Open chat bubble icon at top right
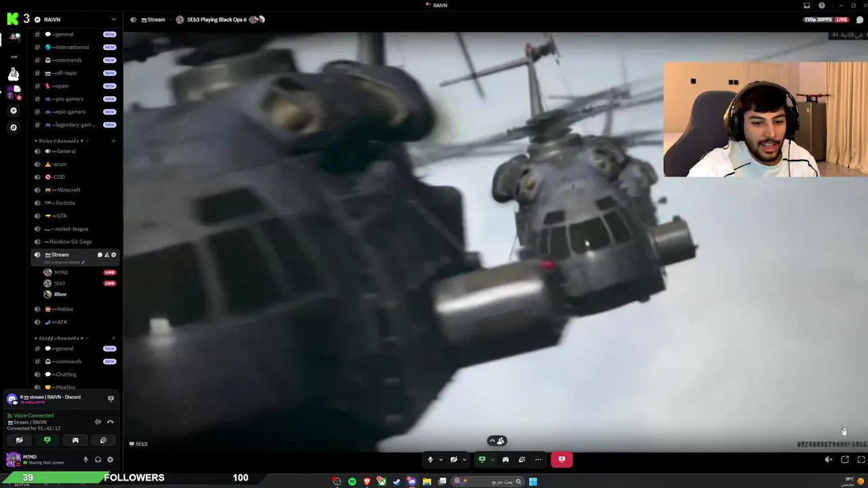This screenshot has width=868, height=488. [x=860, y=20]
